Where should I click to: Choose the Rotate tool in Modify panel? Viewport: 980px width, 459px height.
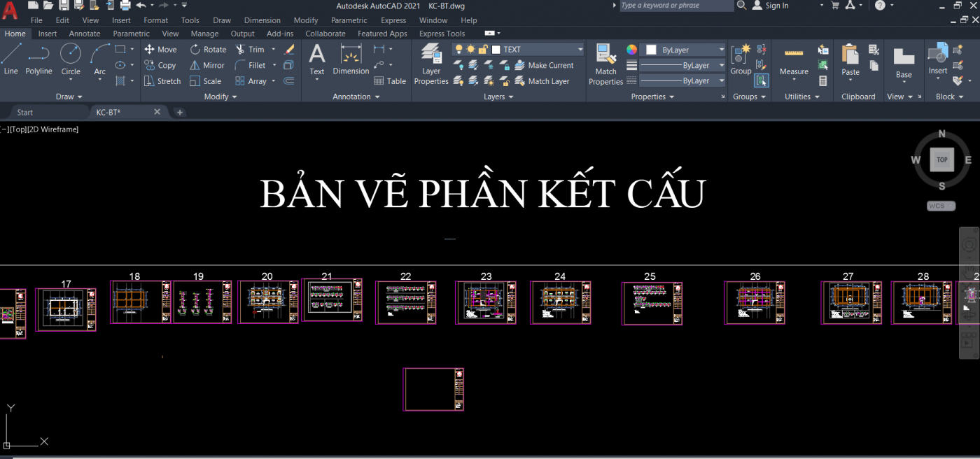pos(206,50)
